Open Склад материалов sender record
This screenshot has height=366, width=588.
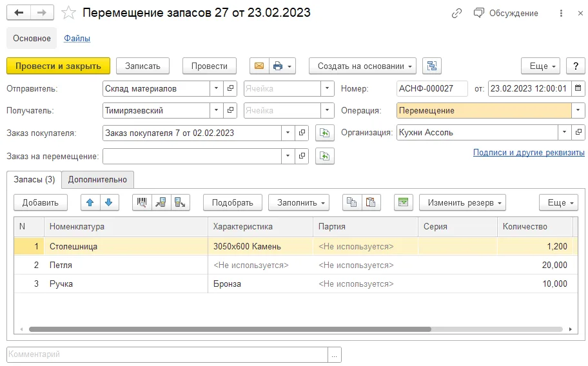(230, 88)
